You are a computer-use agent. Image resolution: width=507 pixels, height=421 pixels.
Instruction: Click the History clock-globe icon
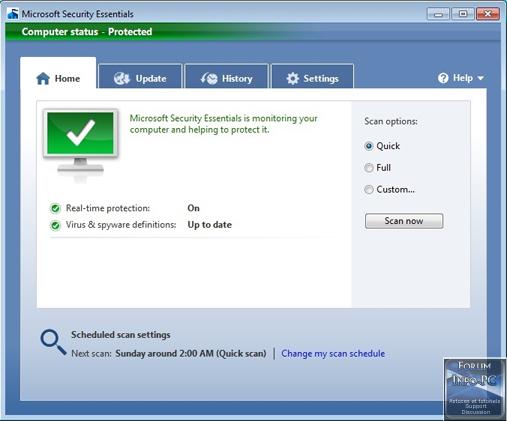click(209, 79)
